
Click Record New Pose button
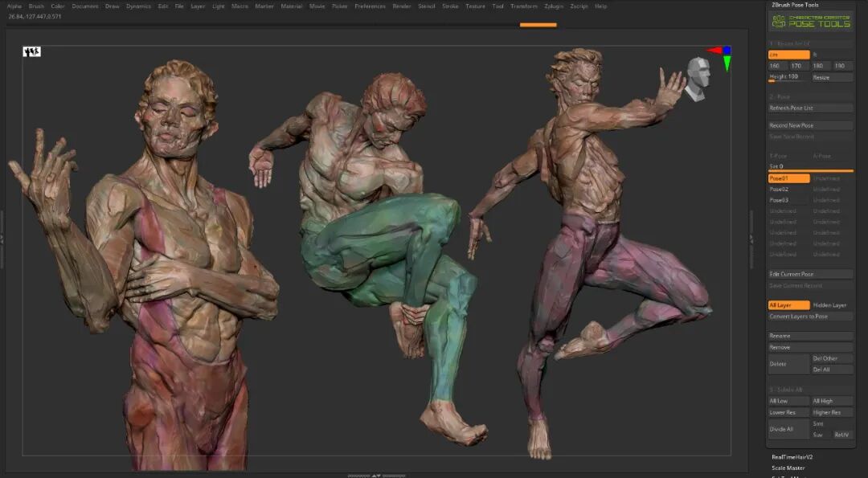click(810, 125)
